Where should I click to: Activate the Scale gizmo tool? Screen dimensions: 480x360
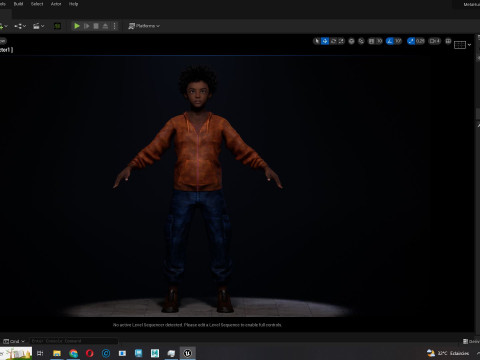coord(341,41)
